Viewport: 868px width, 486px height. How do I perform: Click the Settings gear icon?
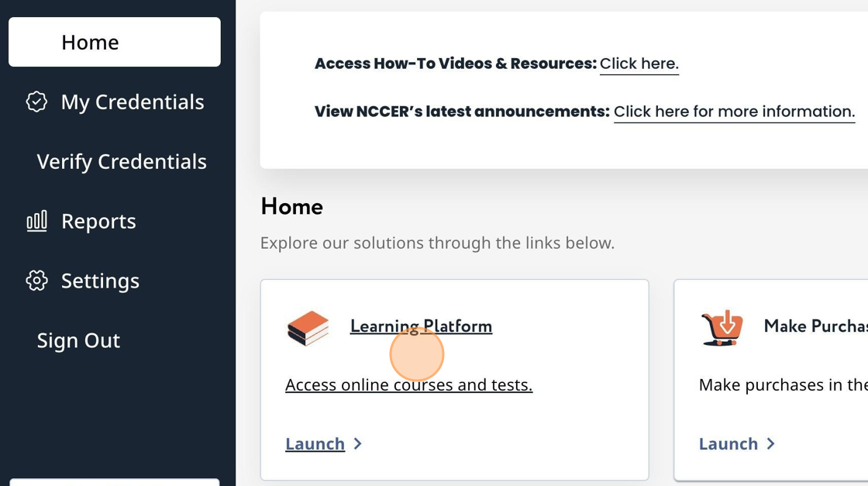[36, 281]
